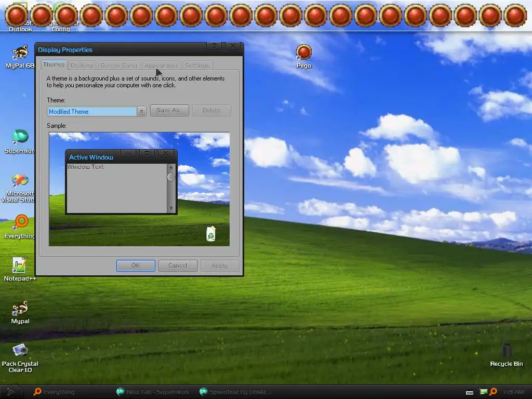Open the MyPal 68 desktop shortcut
The image size is (532, 399).
pos(20,56)
